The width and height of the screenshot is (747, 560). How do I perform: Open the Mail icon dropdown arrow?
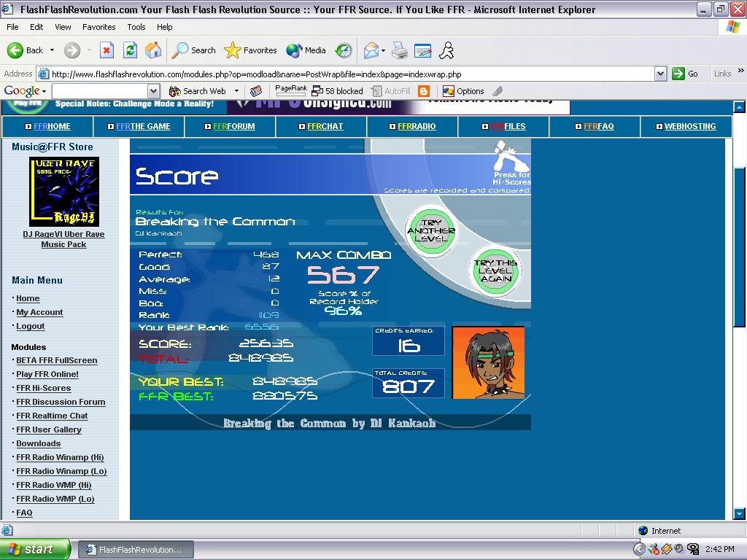(x=383, y=50)
